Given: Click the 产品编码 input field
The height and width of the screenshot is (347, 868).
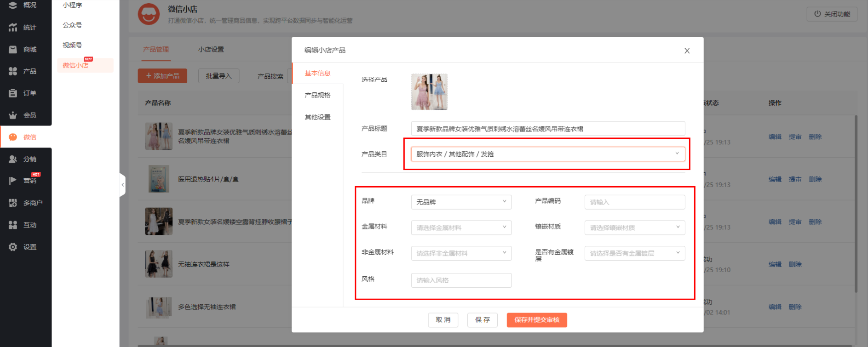Looking at the screenshot, I should coord(635,202).
